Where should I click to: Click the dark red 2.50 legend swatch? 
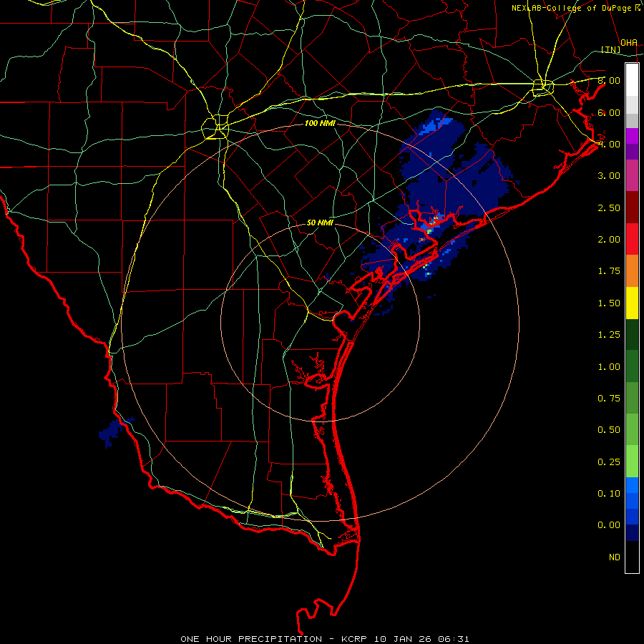click(x=632, y=208)
